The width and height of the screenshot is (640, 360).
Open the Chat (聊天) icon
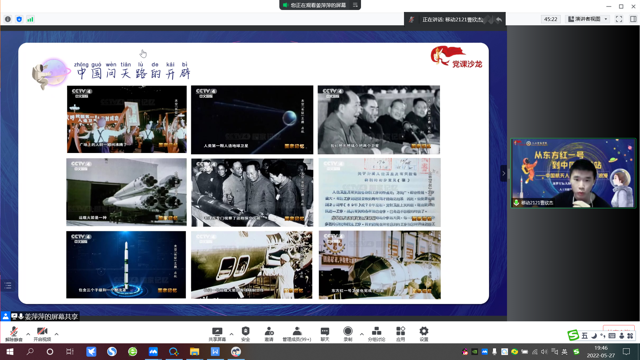point(325,334)
